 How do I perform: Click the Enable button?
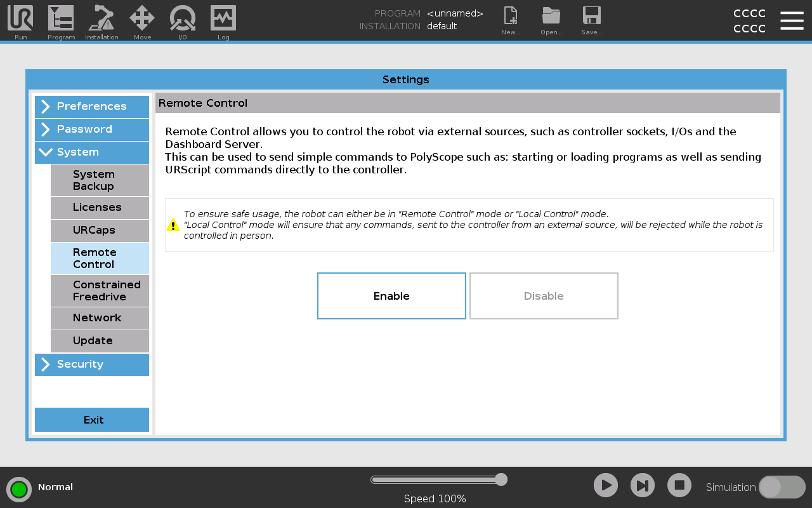(391, 296)
